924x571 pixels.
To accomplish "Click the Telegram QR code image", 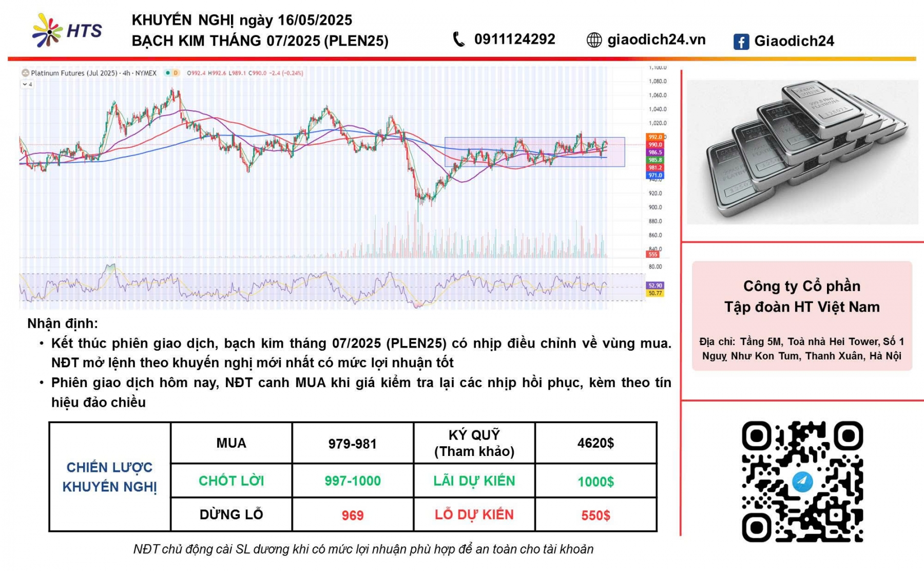I will coord(802,482).
